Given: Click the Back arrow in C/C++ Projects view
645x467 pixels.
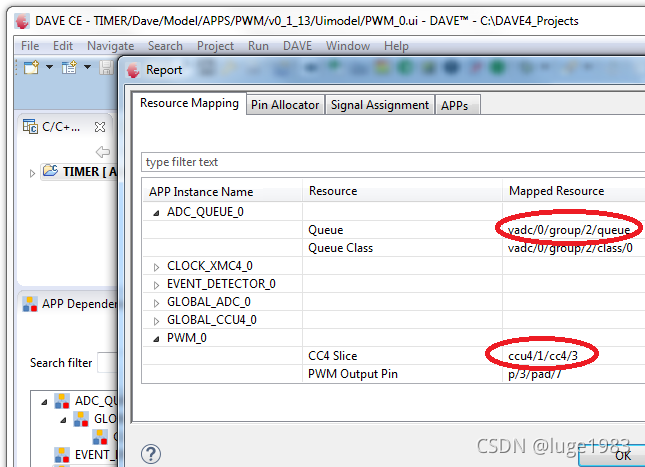Looking at the screenshot, I should (103, 152).
